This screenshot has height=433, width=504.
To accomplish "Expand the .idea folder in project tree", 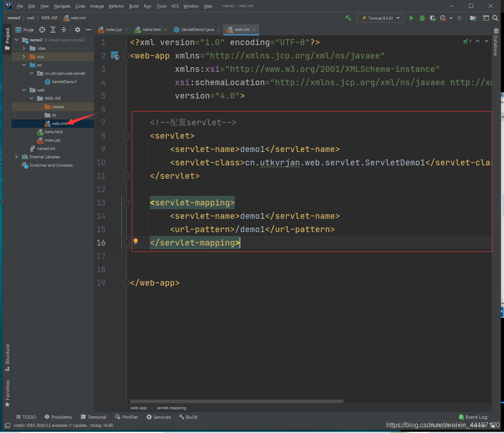I will pyautogui.click(x=24, y=48).
